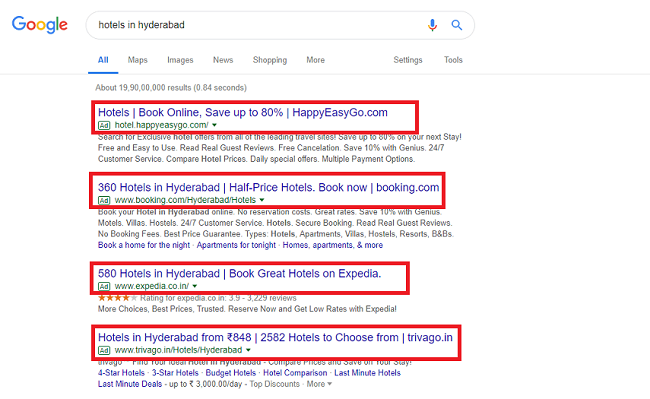Open trivago.in Hotels in Hyderabad ad title
650x399 pixels.
coord(275,337)
